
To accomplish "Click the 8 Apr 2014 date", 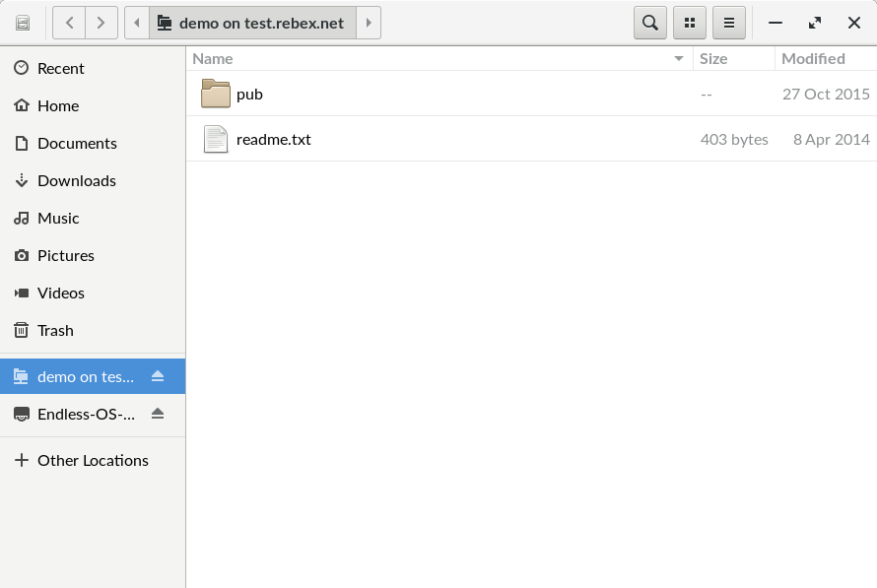I will click(x=831, y=139).
